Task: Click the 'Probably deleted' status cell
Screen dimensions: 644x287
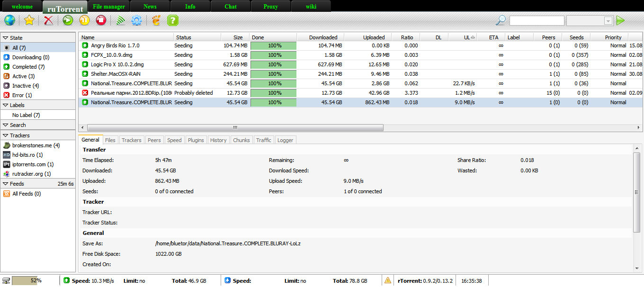Action: pos(194,93)
